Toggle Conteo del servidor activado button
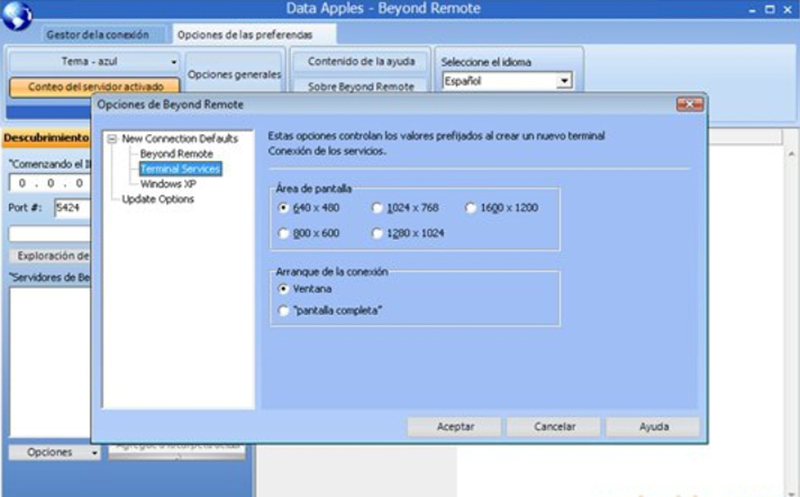The height and width of the screenshot is (497, 800). pyautogui.click(x=95, y=86)
